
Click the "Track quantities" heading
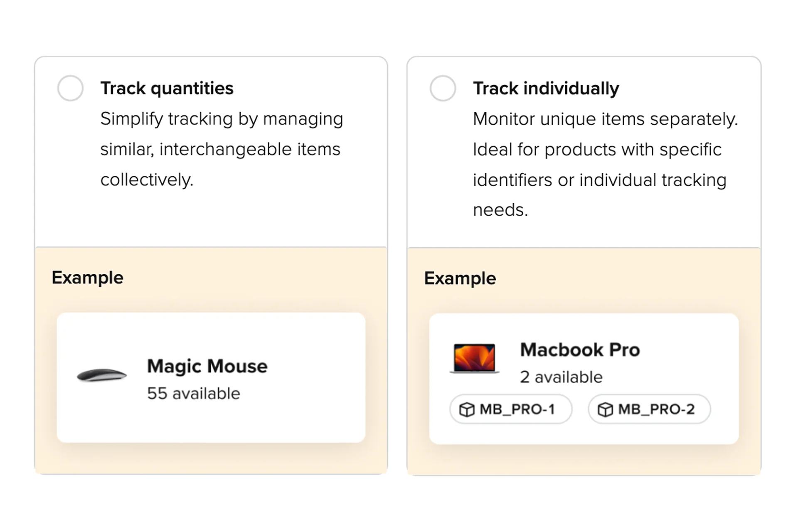167,89
